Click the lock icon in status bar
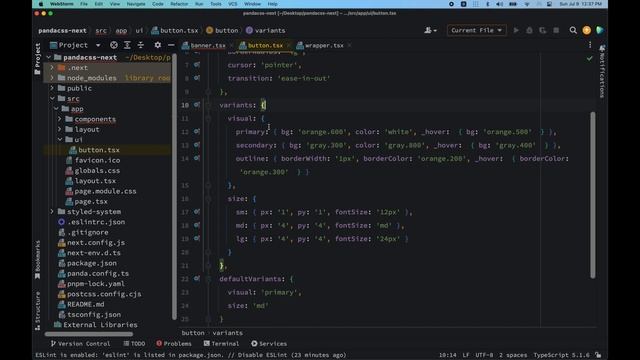Screen dimensions: 640x360 point(598,355)
